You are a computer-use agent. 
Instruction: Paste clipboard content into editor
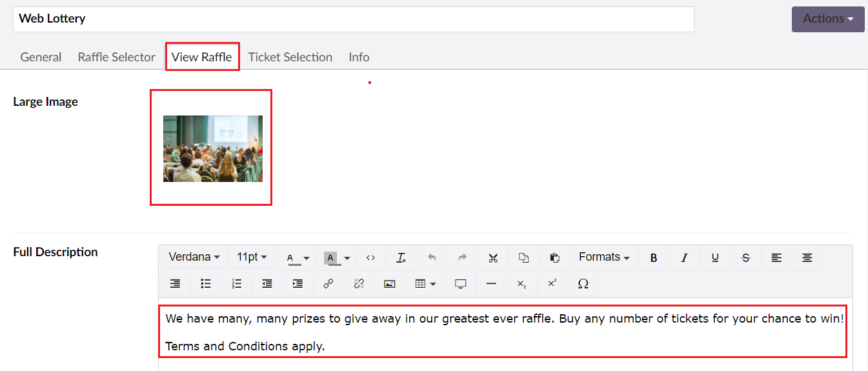pos(554,257)
